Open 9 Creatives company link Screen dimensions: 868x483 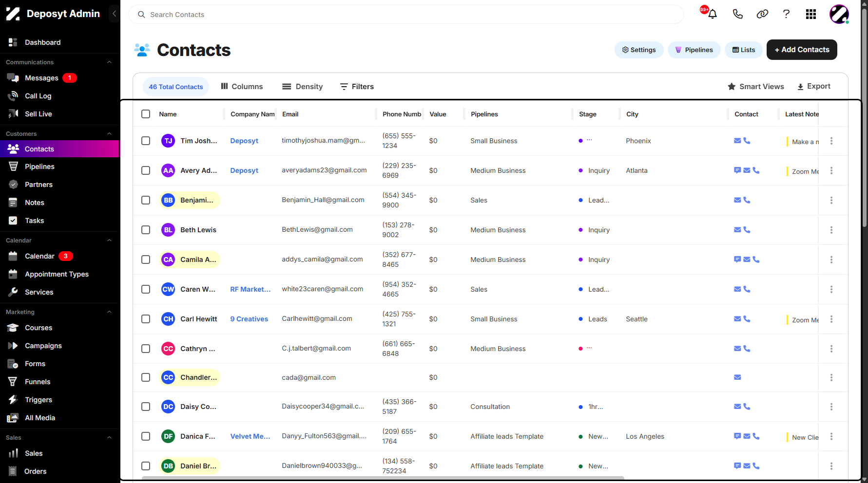click(249, 319)
